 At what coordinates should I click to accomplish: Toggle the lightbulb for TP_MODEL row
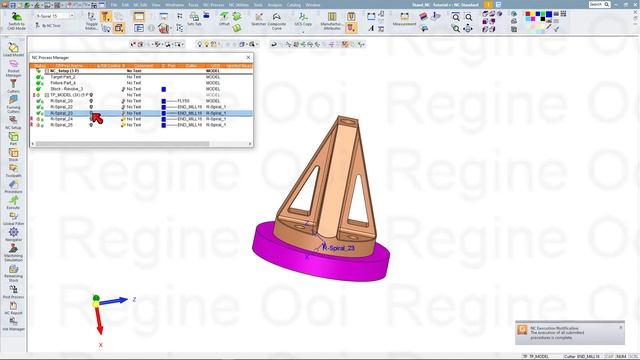point(91,95)
